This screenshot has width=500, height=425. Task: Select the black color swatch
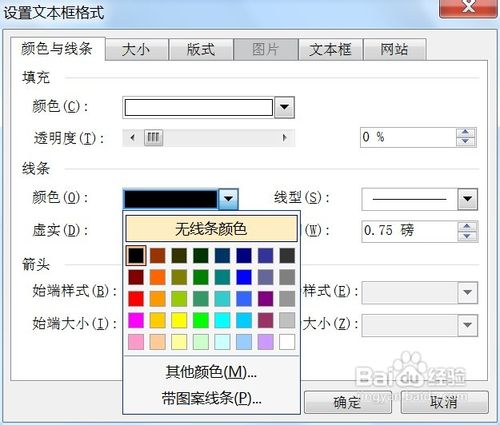[136, 256]
